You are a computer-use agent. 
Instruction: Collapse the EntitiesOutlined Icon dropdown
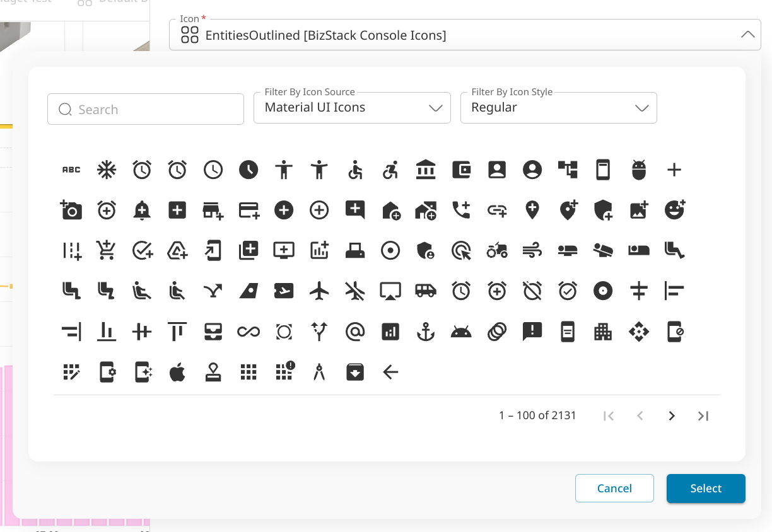click(747, 35)
